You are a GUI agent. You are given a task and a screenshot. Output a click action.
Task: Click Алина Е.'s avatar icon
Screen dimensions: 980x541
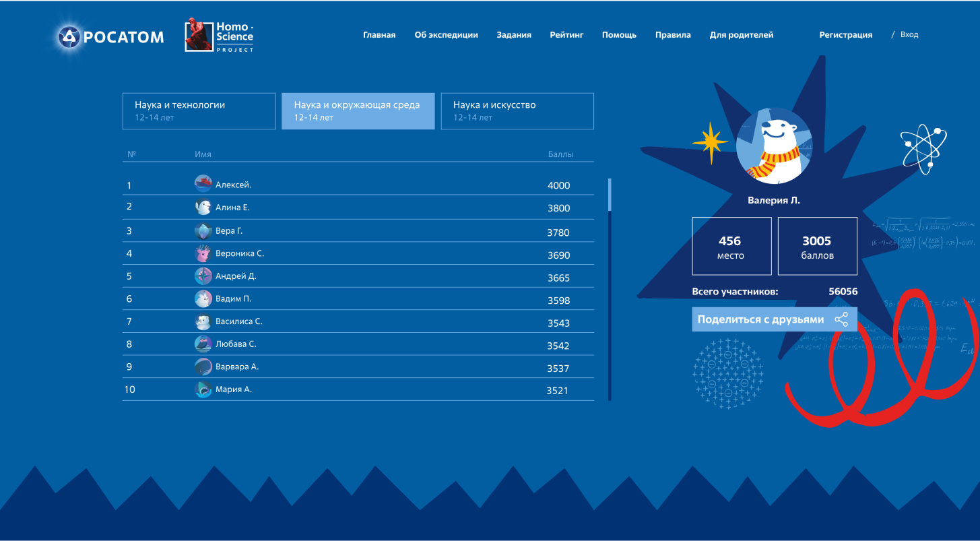pos(203,208)
